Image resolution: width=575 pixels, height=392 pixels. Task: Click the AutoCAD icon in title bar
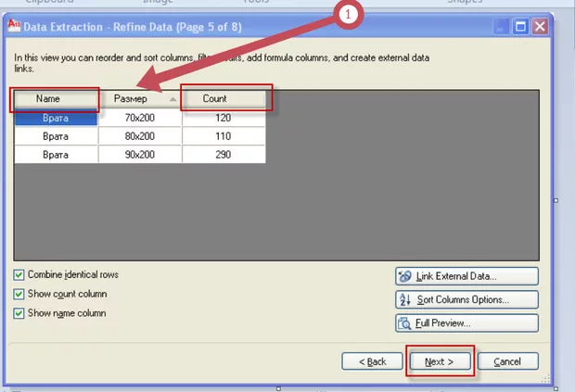[14, 26]
